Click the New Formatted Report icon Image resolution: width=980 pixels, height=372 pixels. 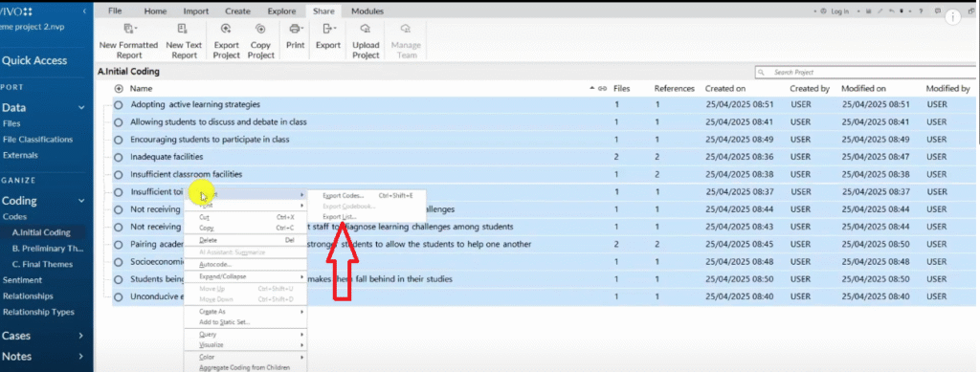[129, 29]
